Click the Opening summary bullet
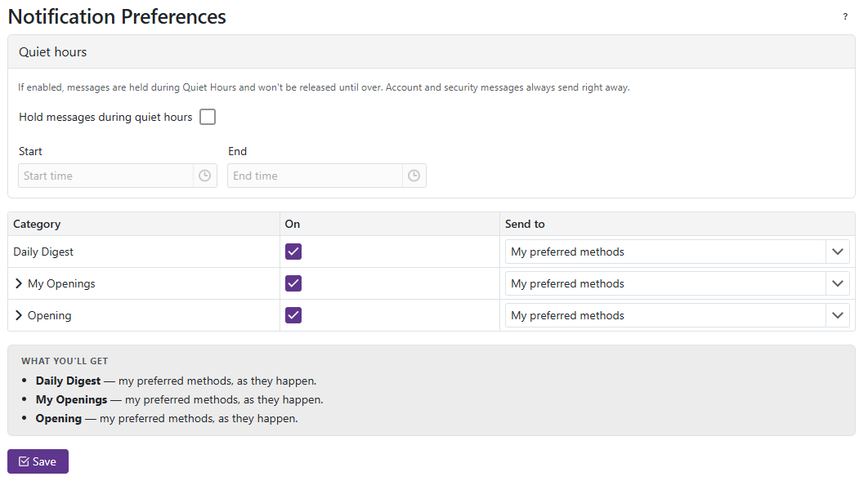Screen dimensions: 868x481 click(167, 418)
